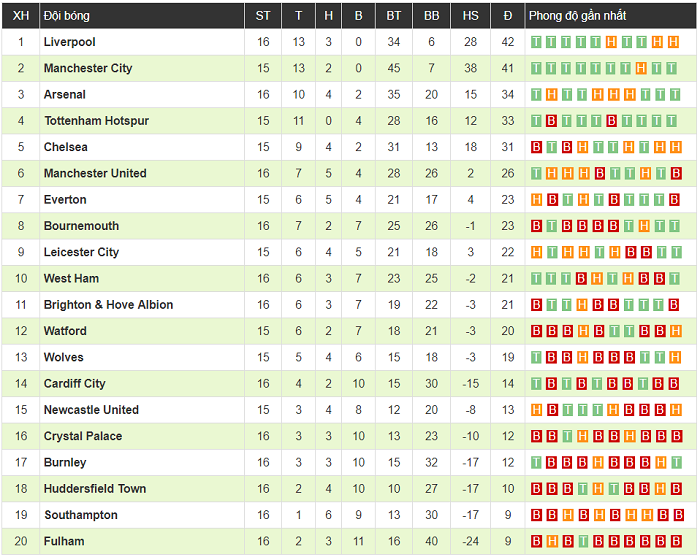Click the rightmost form badge in Southampton's row
This screenshot has width=700, height=557.
tap(675, 515)
